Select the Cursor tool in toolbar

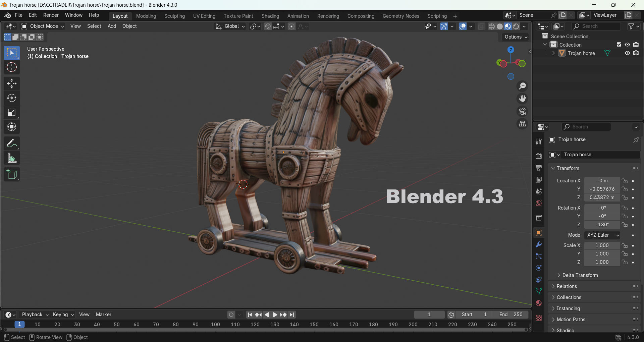pyautogui.click(x=12, y=67)
